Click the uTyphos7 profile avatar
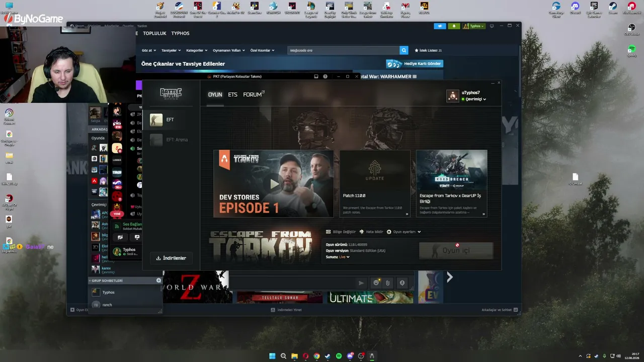 click(x=453, y=96)
